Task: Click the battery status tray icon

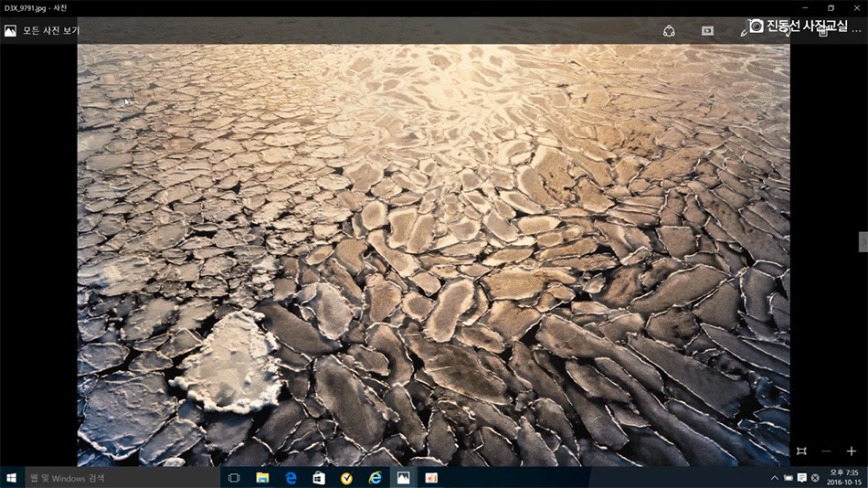Action: click(x=789, y=477)
